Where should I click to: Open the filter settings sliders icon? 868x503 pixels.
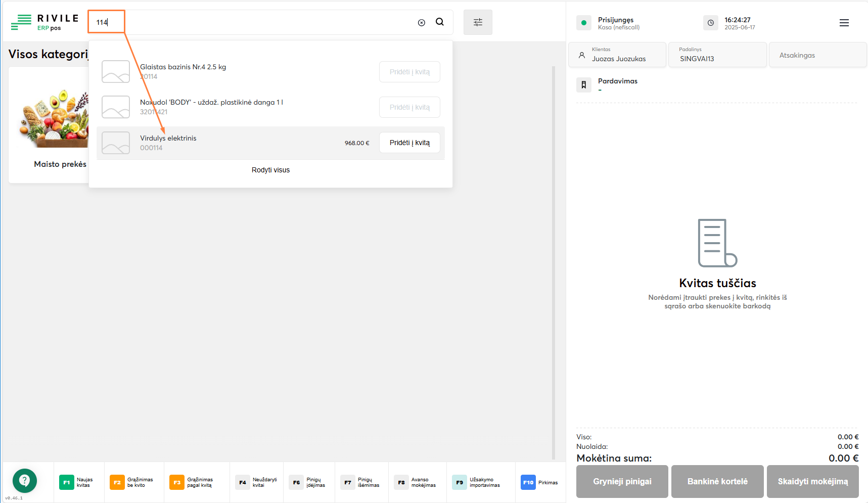478,22
